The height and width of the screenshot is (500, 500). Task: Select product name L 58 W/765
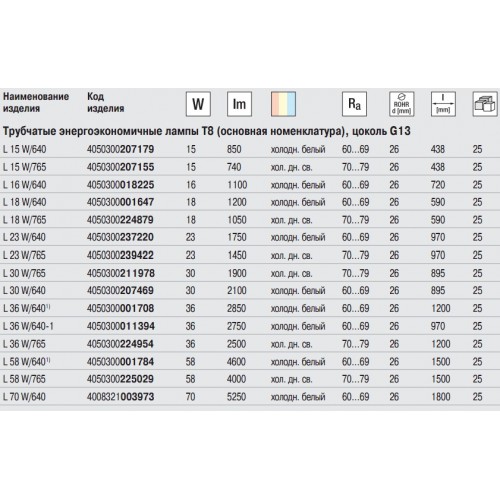coord(24,379)
